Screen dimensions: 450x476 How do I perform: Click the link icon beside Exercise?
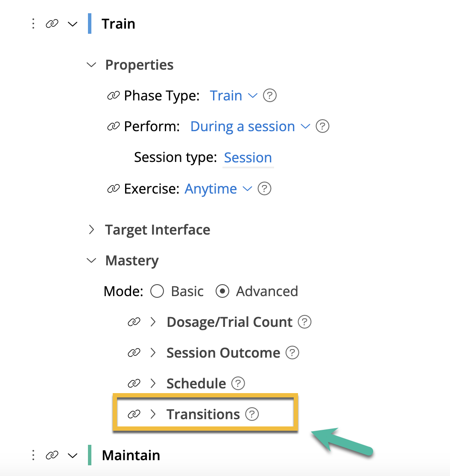click(x=114, y=189)
